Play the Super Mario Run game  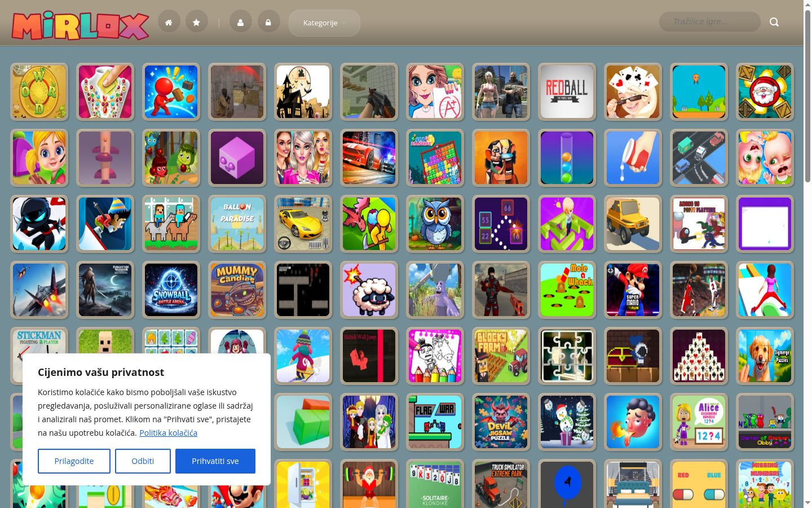tap(633, 290)
